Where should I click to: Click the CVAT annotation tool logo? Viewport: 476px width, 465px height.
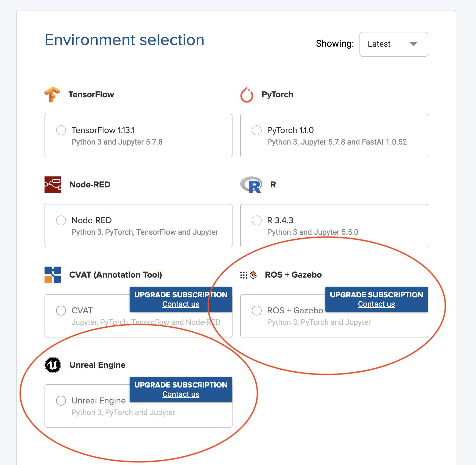coord(53,275)
